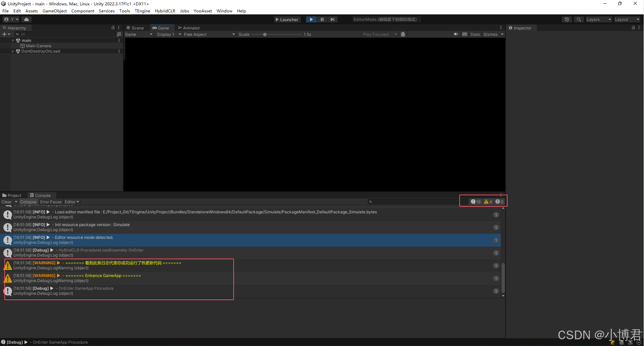Click the Launcher button in toolbar
Screen dimensions: 644x346
click(287, 19)
